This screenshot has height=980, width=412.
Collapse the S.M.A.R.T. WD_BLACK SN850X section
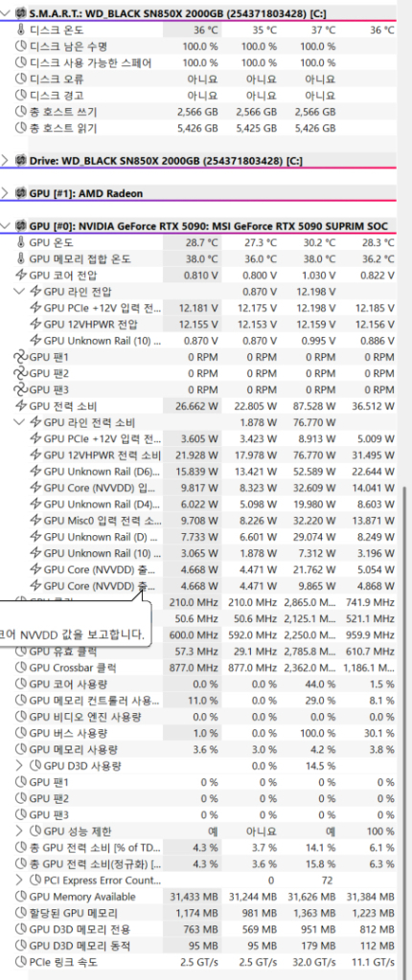pos(7,13)
